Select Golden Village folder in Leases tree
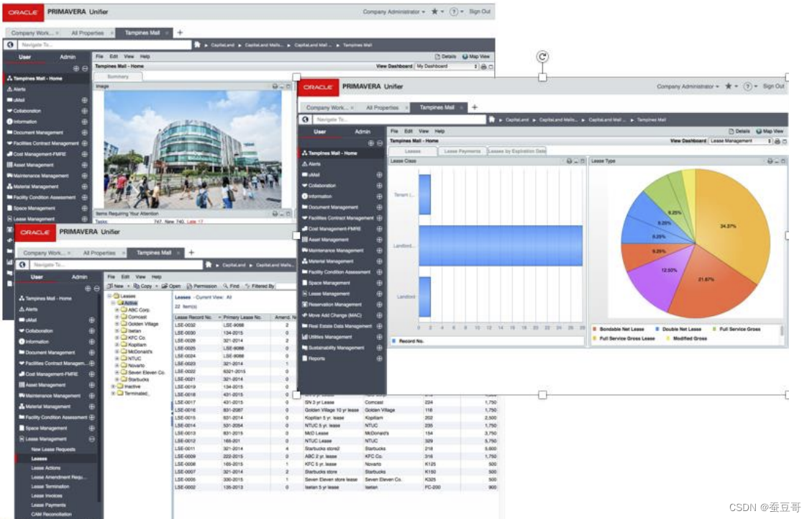This screenshot has width=812, height=519. 143,323
